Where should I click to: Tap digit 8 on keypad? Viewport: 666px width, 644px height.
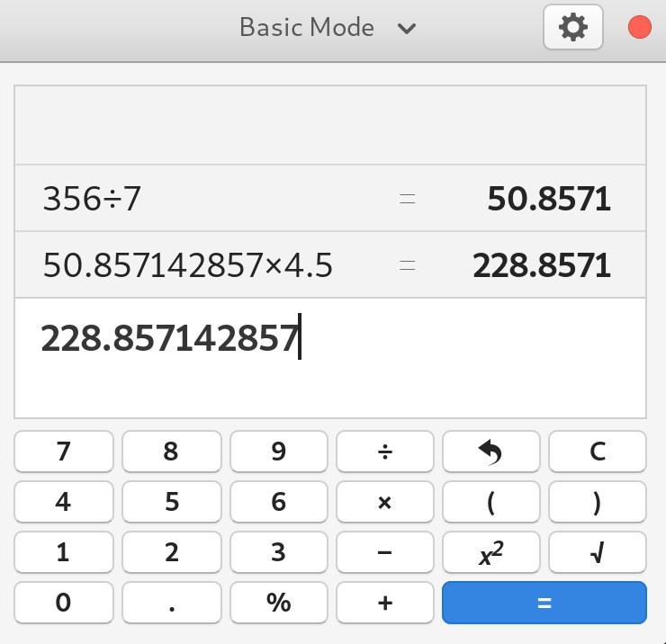pos(172,452)
